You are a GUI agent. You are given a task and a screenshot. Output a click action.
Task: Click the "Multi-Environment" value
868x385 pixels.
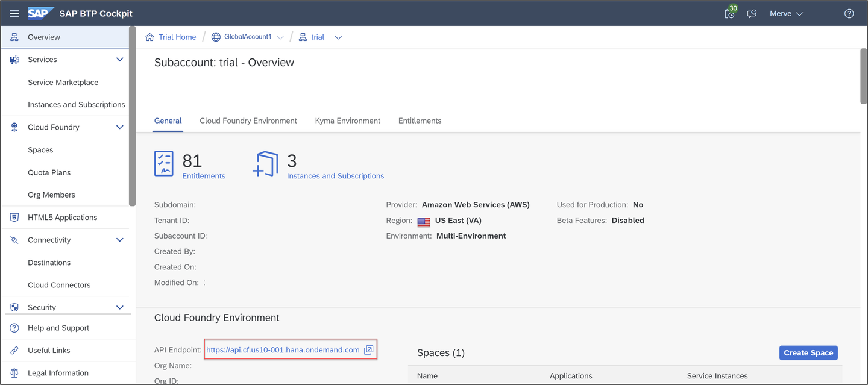(471, 236)
